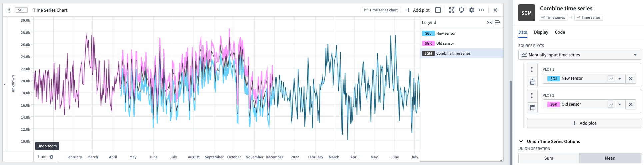644x165 pixels.
Task: Click the input Time series type chip
Action: pos(553,17)
